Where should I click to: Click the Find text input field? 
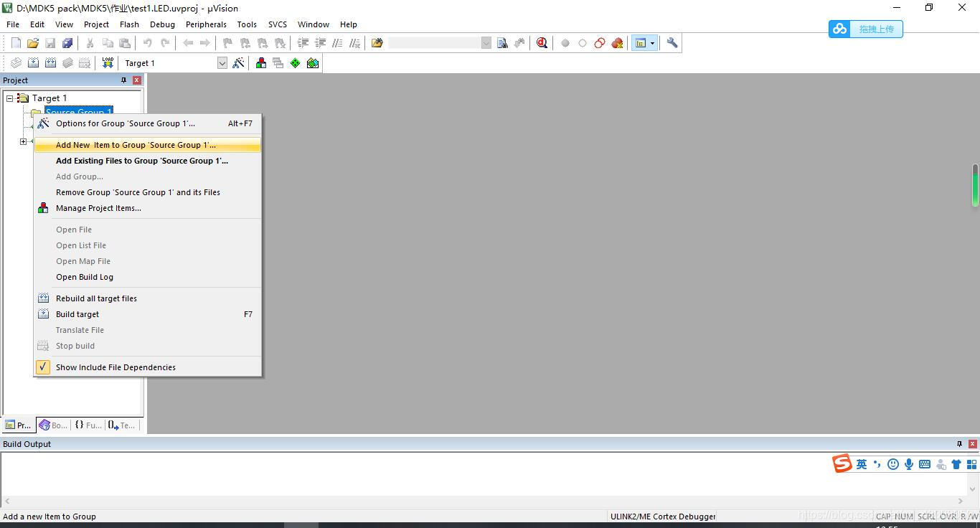435,43
